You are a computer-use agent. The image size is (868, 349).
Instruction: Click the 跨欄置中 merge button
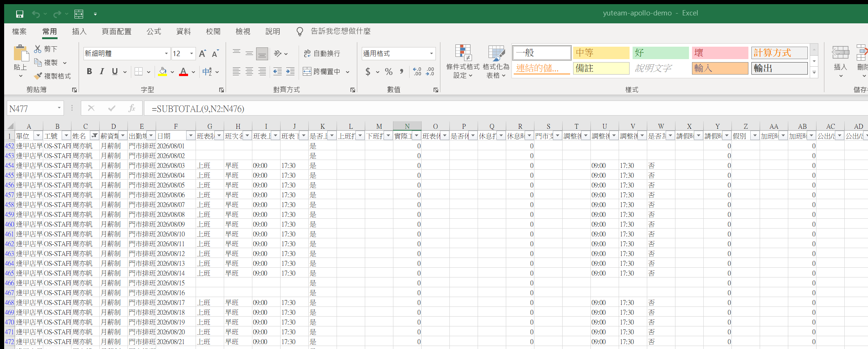coord(322,72)
